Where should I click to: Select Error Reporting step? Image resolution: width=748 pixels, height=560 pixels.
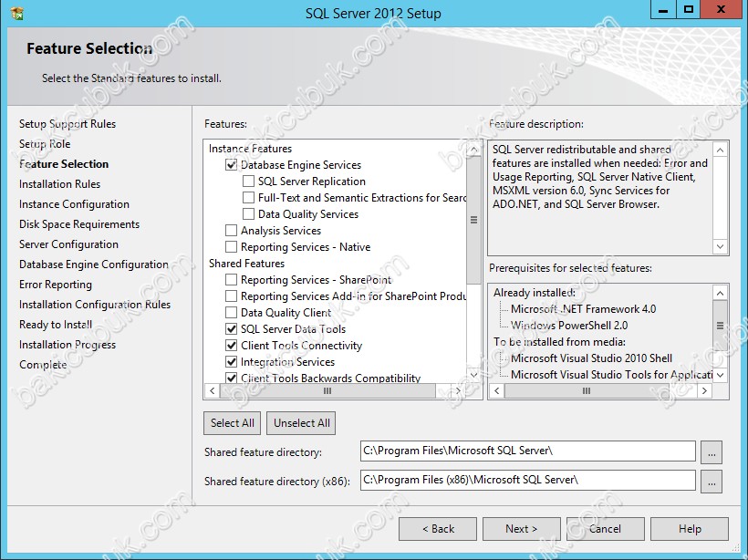point(56,285)
